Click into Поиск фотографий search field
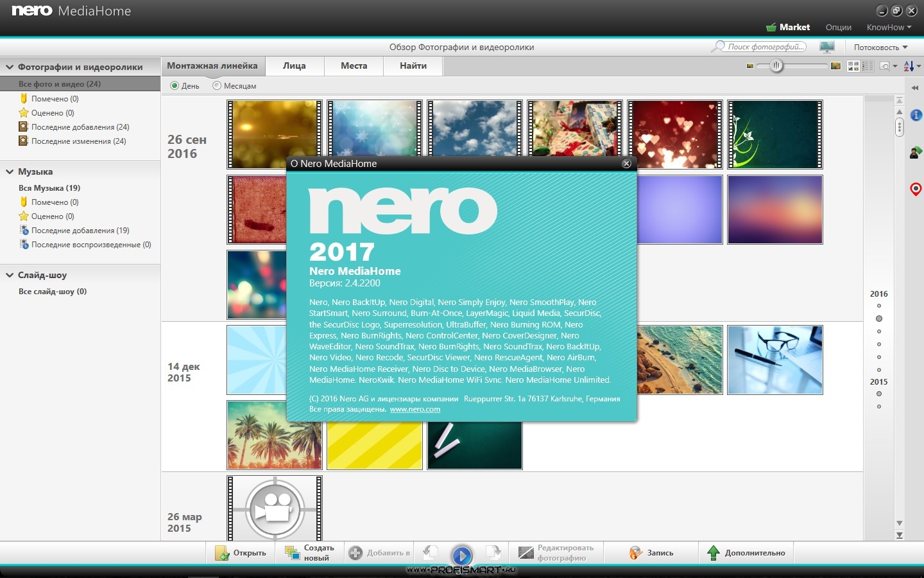Viewport: 924px width, 578px height. click(766, 47)
